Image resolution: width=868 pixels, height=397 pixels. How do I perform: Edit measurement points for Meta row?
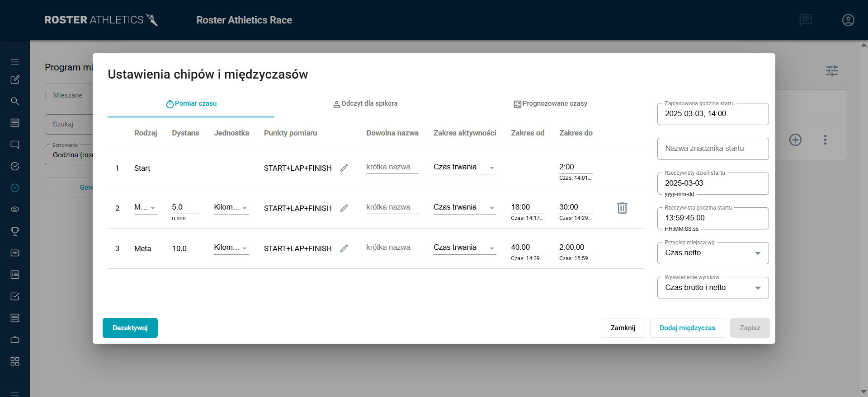point(344,248)
